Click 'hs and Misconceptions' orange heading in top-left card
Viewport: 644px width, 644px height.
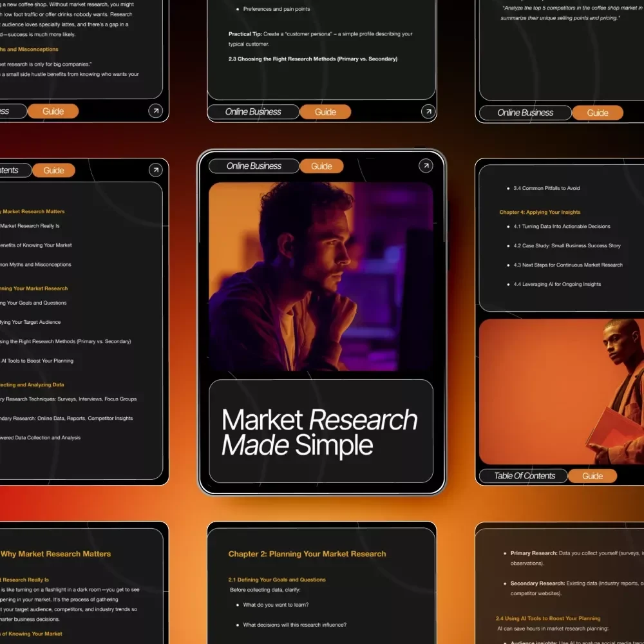[29, 50]
